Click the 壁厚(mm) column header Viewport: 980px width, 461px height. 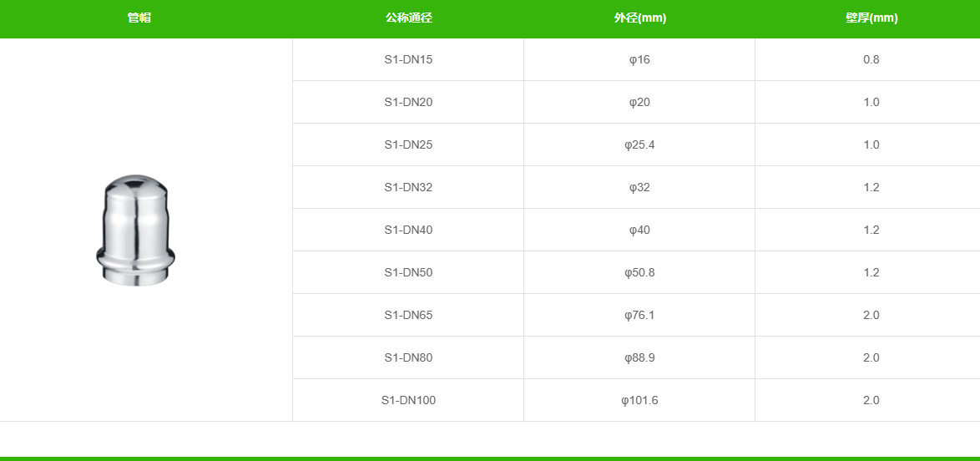point(871,18)
